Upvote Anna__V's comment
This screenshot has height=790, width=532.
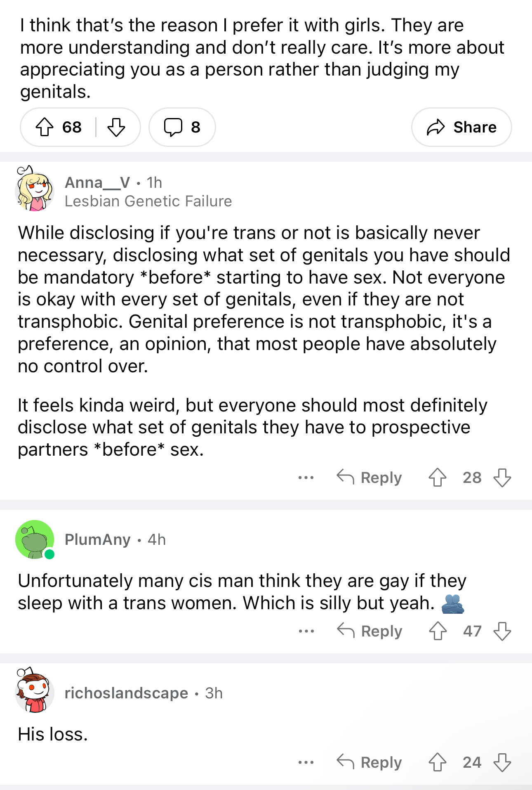pyautogui.click(x=438, y=478)
